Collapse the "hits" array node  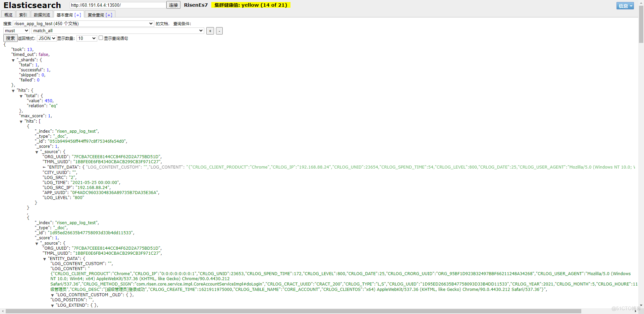(x=21, y=122)
